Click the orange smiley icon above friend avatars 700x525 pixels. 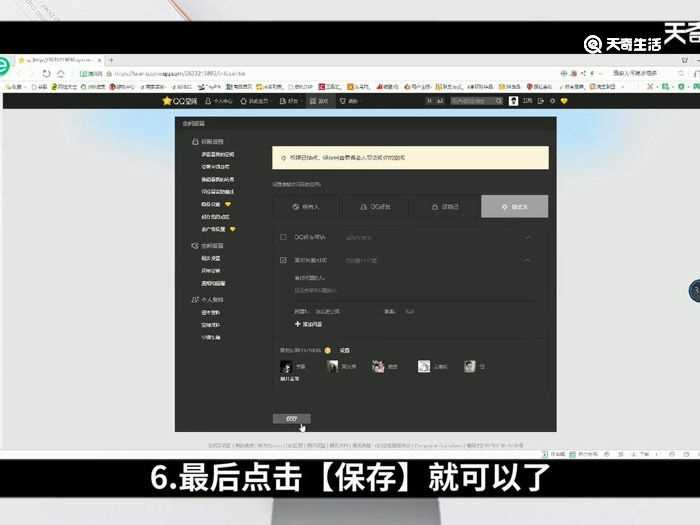[x=328, y=350]
